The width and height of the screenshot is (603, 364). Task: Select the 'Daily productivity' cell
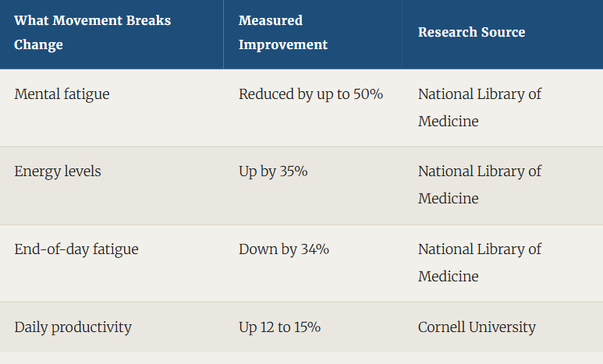73,327
